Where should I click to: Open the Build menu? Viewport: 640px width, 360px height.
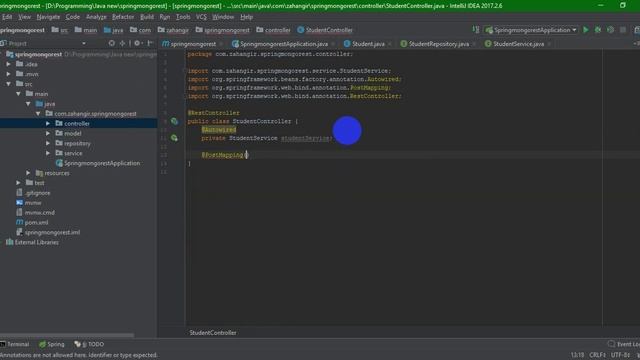coord(147,17)
